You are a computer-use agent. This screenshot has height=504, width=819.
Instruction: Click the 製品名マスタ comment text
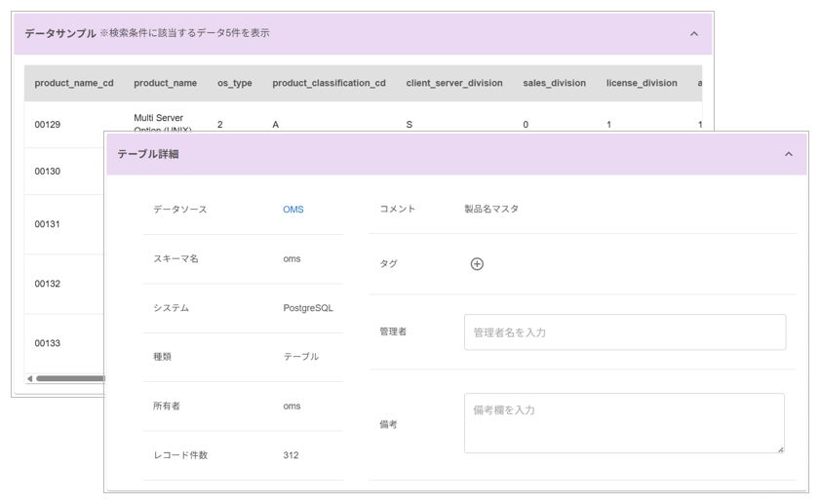point(491,209)
